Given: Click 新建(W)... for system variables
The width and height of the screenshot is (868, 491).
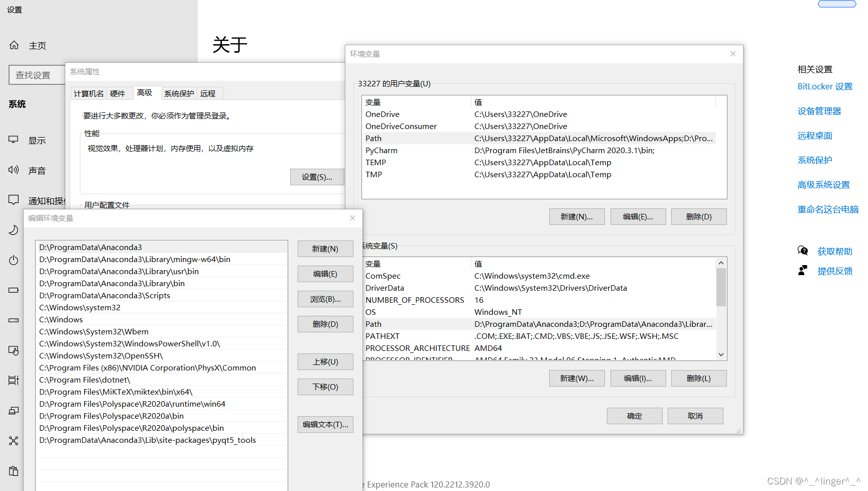Looking at the screenshot, I should tap(577, 379).
